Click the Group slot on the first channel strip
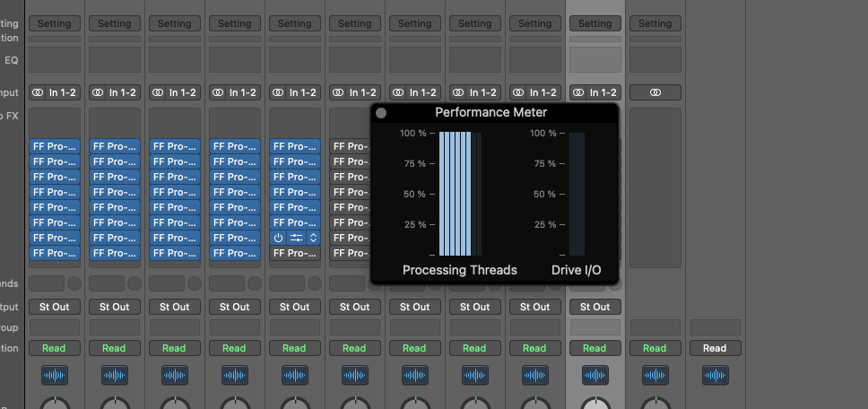The height and width of the screenshot is (409, 868). pos(54,327)
